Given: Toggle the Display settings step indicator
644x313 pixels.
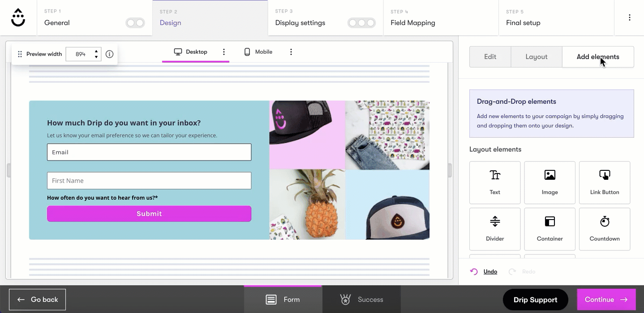Looking at the screenshot, I should [361, 23].
